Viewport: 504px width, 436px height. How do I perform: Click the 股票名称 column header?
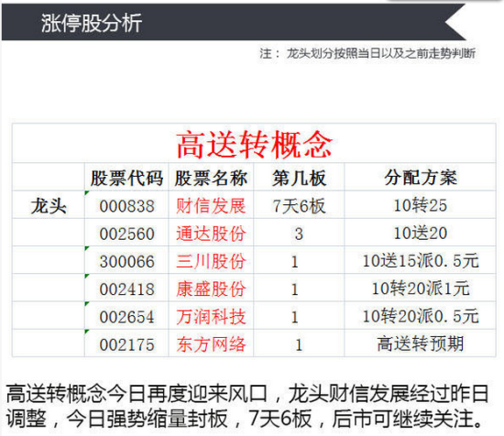tap(211, 178)
